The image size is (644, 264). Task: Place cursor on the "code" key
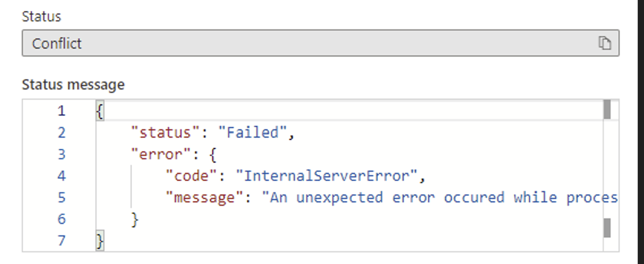(x=191, y=176)
